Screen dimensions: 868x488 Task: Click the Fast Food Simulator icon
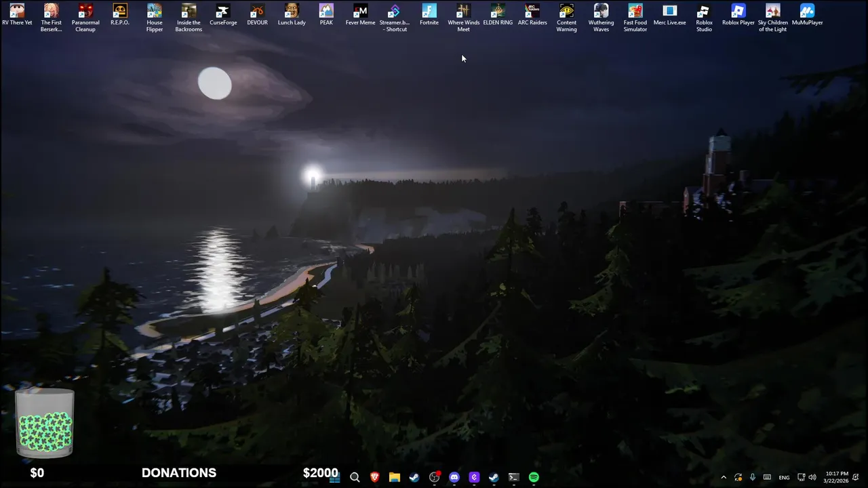pyautogui.click(x=635, y=18)
